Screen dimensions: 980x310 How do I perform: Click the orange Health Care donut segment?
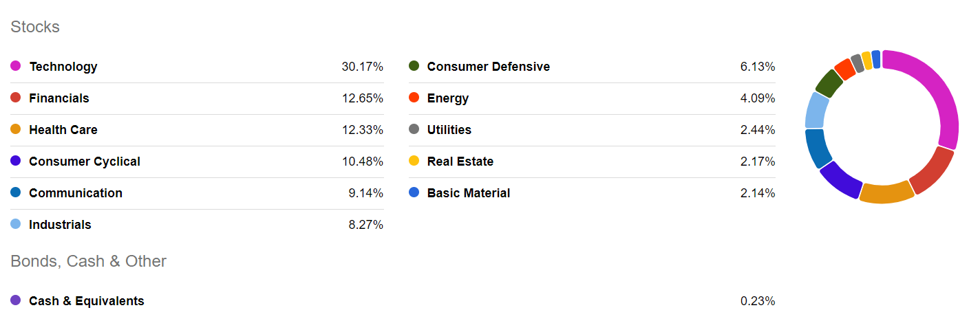pyautogui.click(x=886, y=193)
